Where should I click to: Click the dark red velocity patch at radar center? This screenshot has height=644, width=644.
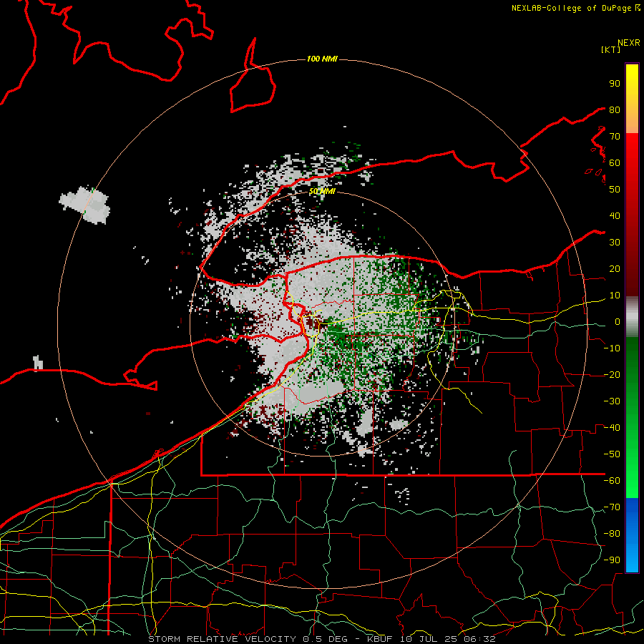coord(313,323)
